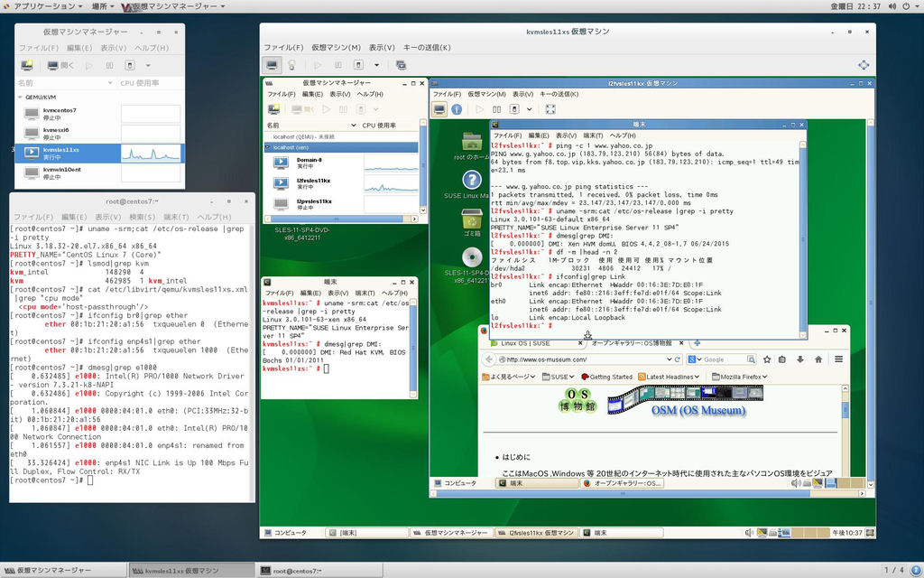Click fullscreen icon in l2fvsles11kx toolbar
This screenshot has height=578, width=924.
pos(550,109)
